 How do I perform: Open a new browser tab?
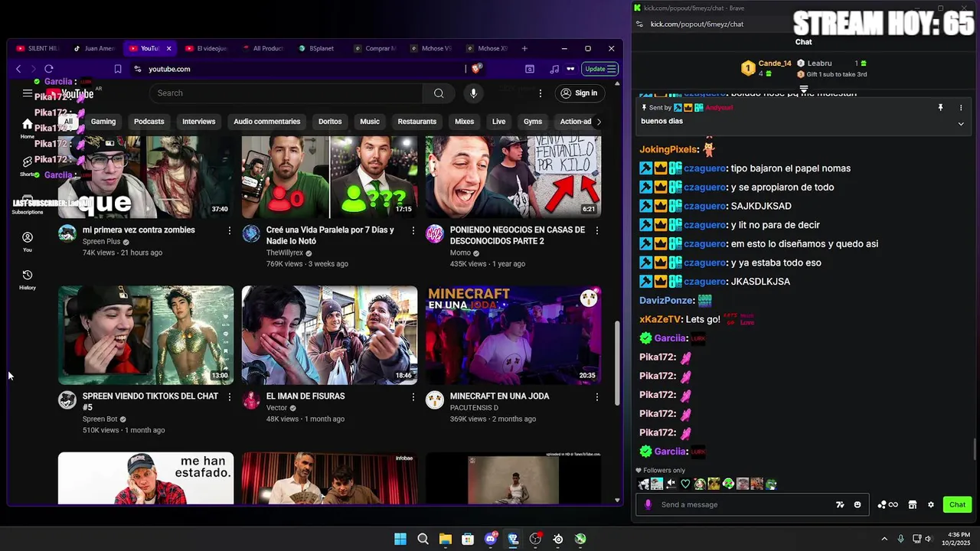point(524,48)
